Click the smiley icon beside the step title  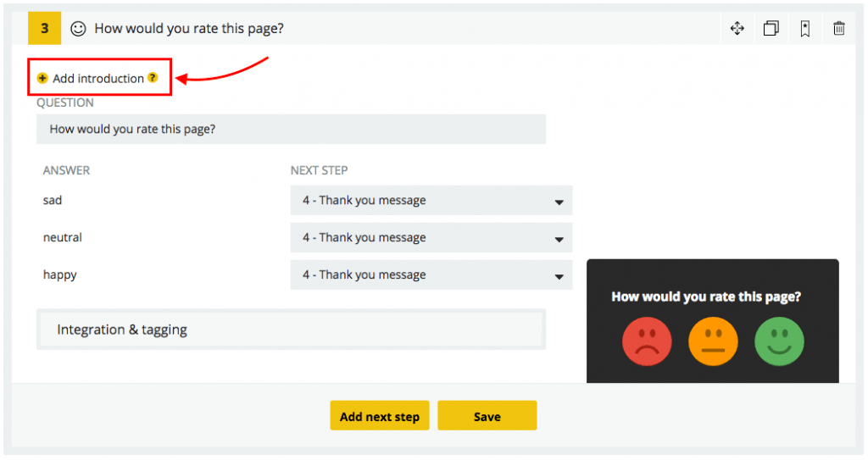78,28
